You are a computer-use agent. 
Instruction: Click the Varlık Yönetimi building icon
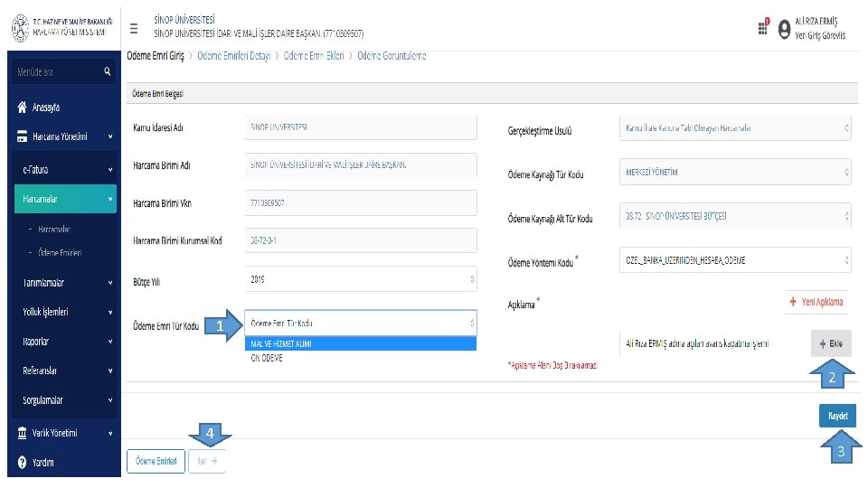click(x=22, y=433)
